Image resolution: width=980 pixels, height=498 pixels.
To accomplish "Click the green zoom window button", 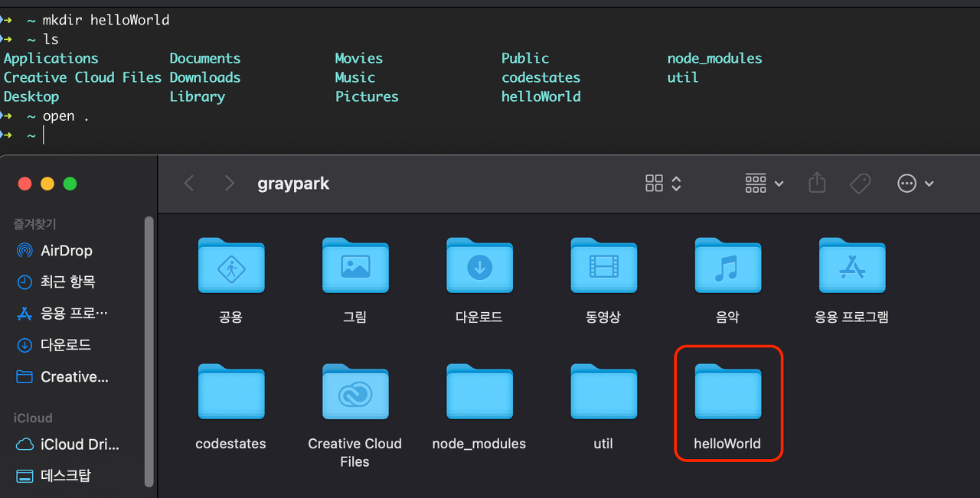I will (70, 184).
